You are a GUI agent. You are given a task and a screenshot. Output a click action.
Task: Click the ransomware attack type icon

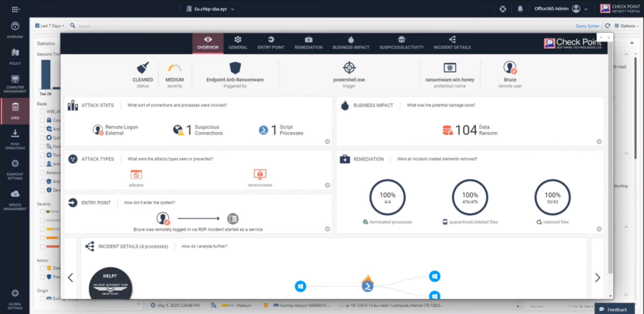(x=260, y=175)
